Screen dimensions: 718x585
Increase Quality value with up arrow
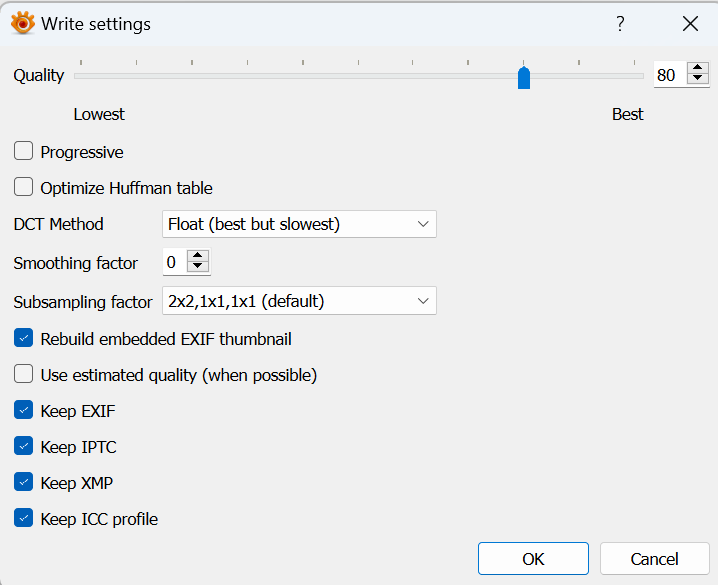pos(697,69)
